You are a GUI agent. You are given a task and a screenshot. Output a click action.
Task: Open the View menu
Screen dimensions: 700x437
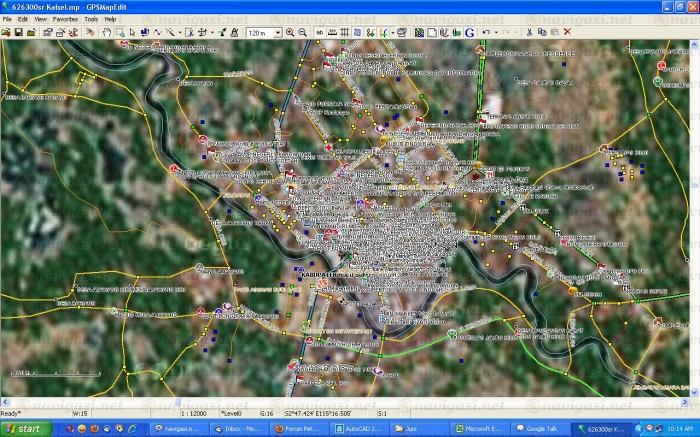tap(40, 19)
